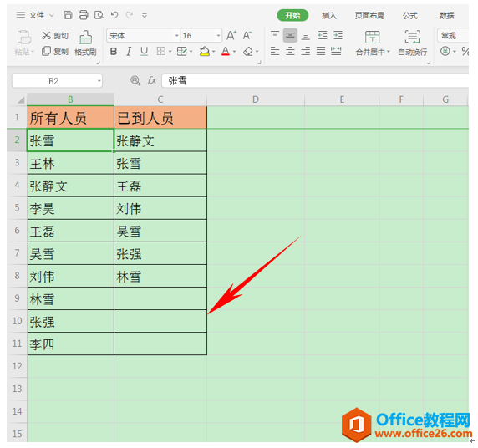Image resolution: width=478 pixels, height=448 pixels.
Task: Center text horizontally icon
Action: point(290,51)
